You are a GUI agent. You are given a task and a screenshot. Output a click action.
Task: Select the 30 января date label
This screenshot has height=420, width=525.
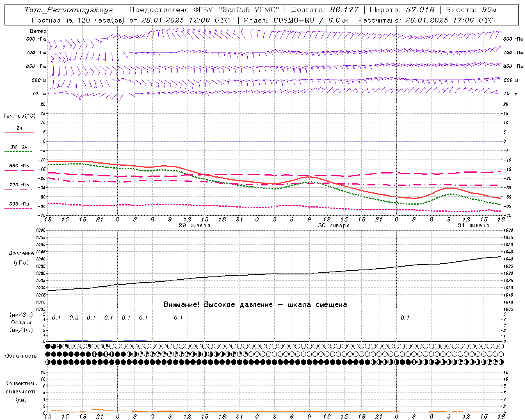(334, 226)
